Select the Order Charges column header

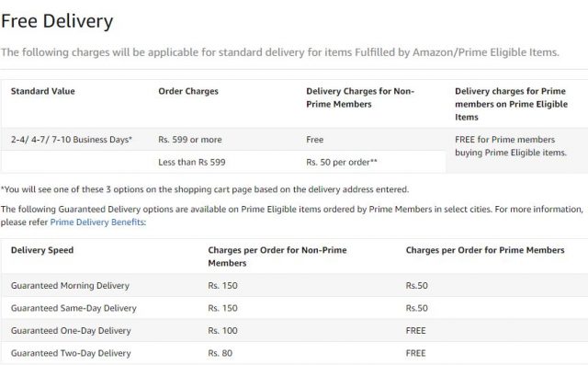pos(188,91)
